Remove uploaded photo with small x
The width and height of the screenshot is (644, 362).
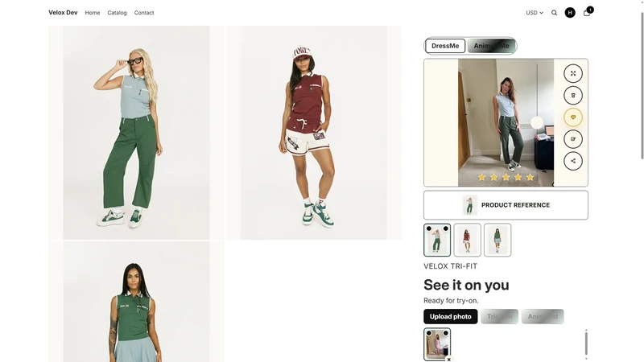pyautogui.click(x=449, y=359)
